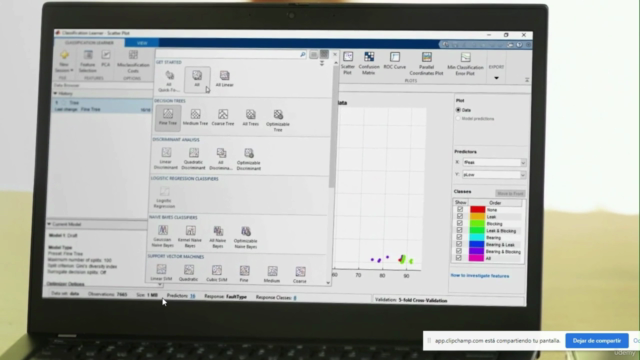Choose the Cubic SVM model
The height and width of the screenshot is (360, 640).
216,273
